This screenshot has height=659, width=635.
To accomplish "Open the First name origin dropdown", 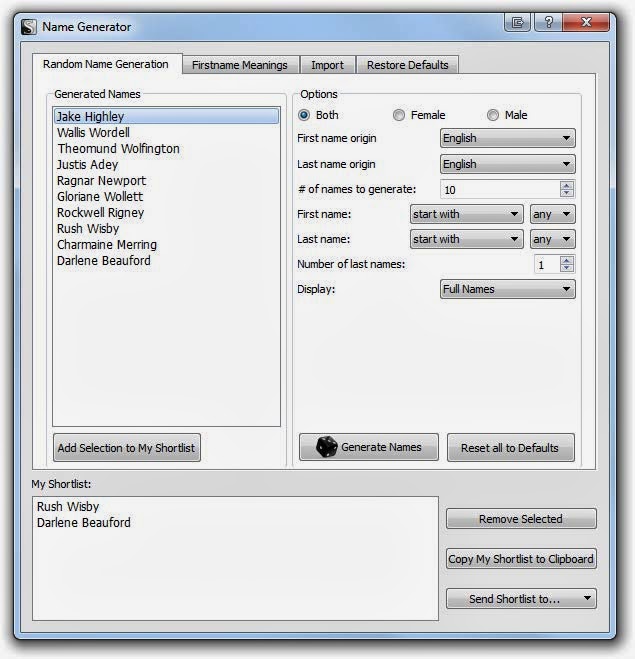I will coord(508,138).
